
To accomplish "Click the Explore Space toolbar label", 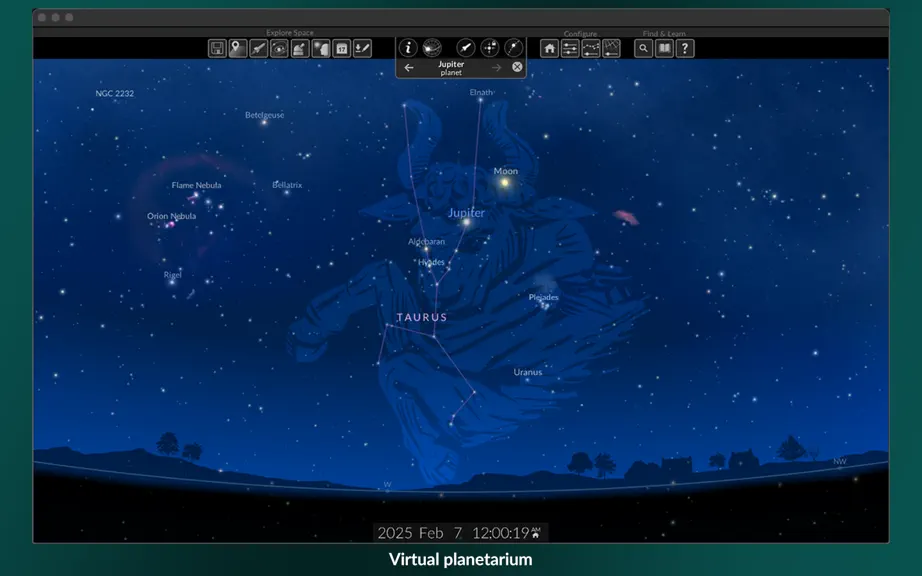I will tap(290, 33).
